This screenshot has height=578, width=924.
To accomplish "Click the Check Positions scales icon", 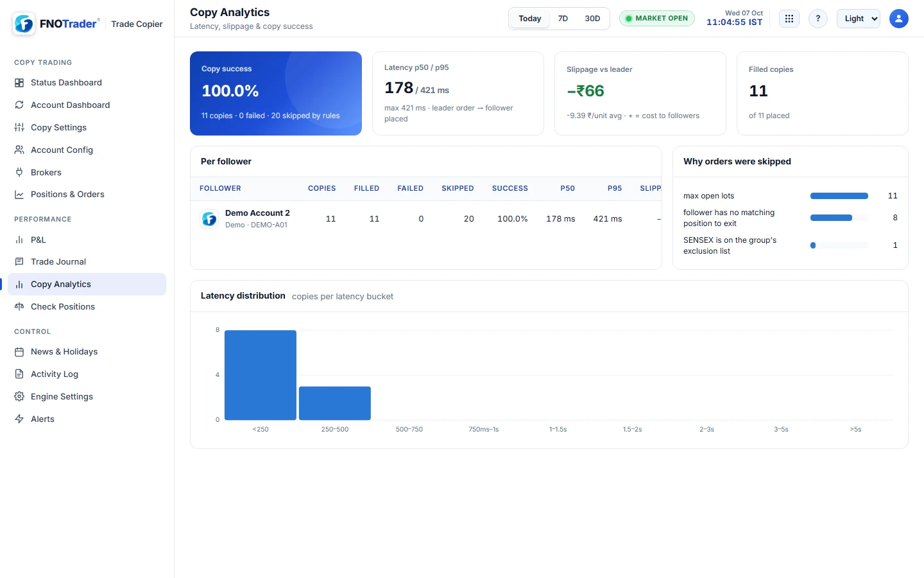I will coord(19,306).
